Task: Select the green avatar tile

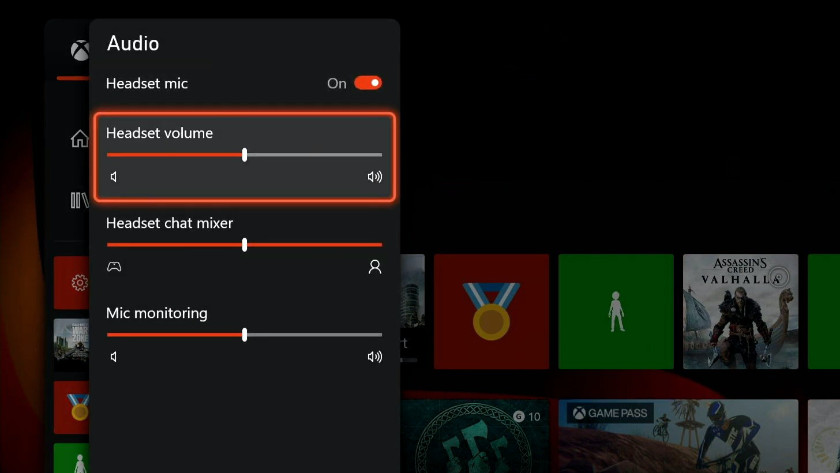Action: pos(616,311)
